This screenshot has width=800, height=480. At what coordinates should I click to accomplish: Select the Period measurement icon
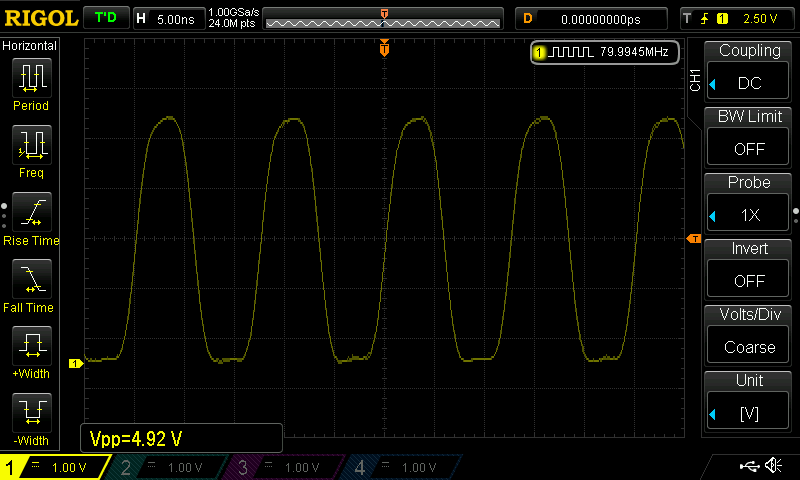(32, 78)
